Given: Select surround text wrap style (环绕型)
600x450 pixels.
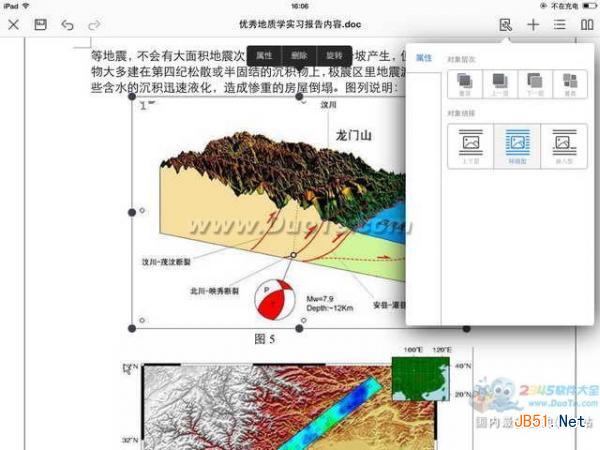Looking at the screenshot, I should 517,146.
